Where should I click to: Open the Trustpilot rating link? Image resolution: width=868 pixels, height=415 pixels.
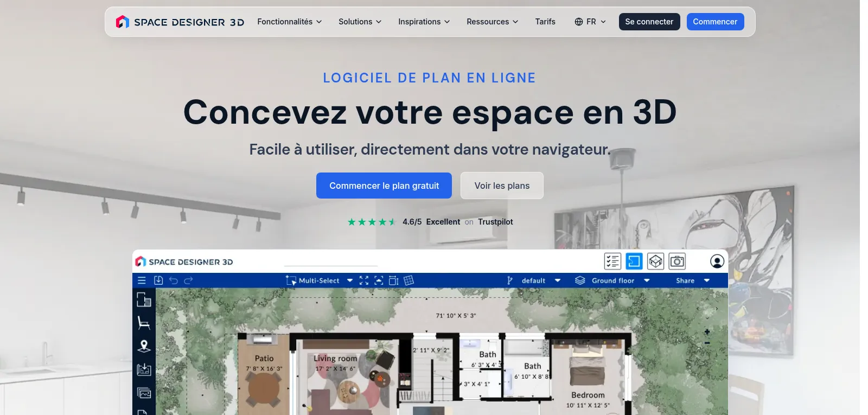coord(430,222)
